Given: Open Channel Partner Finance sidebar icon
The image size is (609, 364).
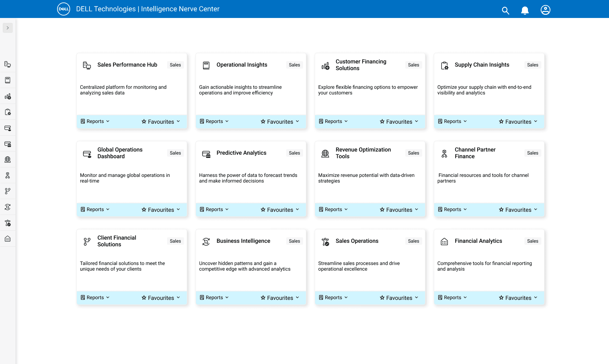Looking at the screenshot, I should 8,175.
